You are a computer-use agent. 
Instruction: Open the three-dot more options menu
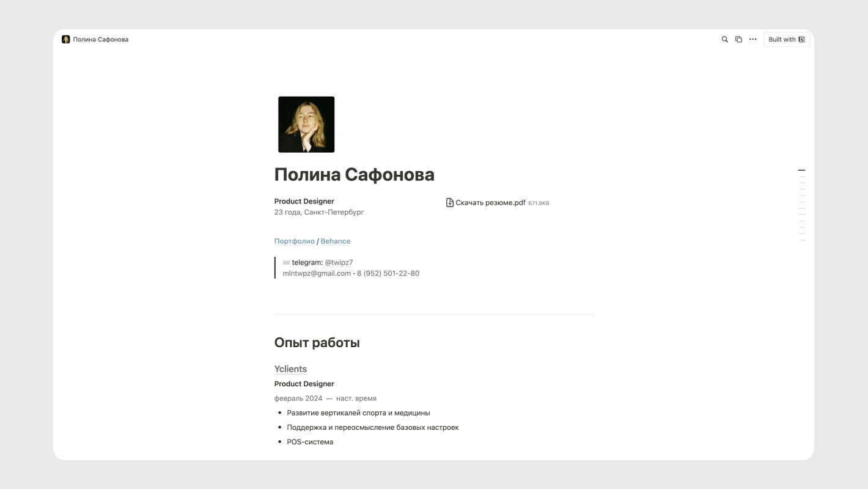point(752,39)
